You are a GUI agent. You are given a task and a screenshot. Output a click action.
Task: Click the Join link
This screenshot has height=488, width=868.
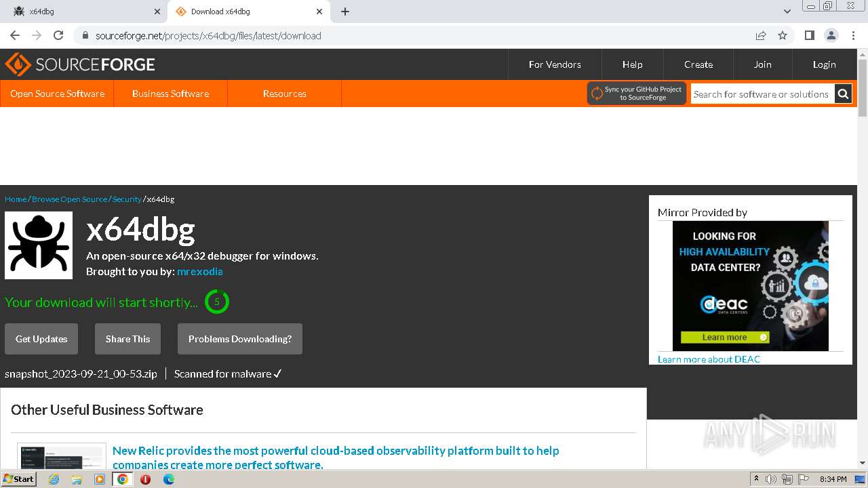pos(762,64)
